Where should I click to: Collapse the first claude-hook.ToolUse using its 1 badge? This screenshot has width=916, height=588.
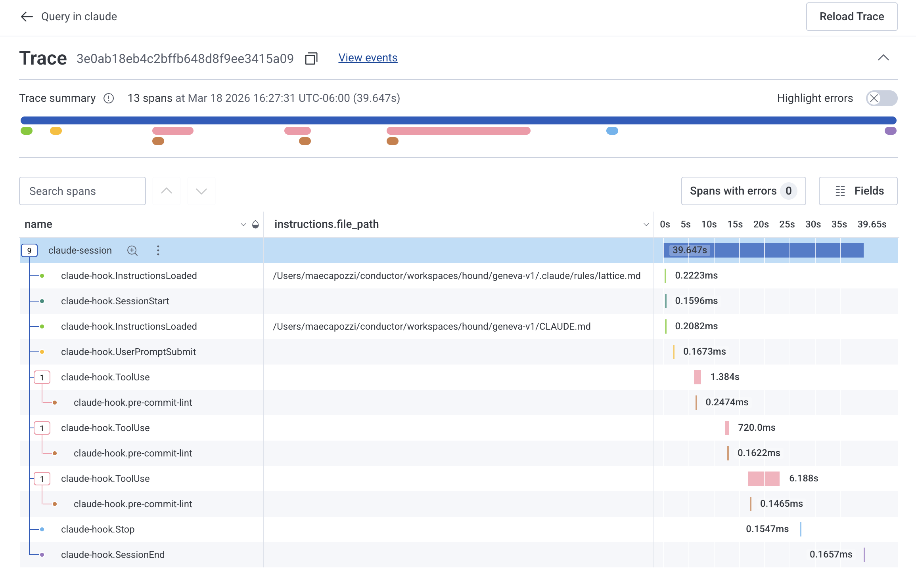click(42, 377)
